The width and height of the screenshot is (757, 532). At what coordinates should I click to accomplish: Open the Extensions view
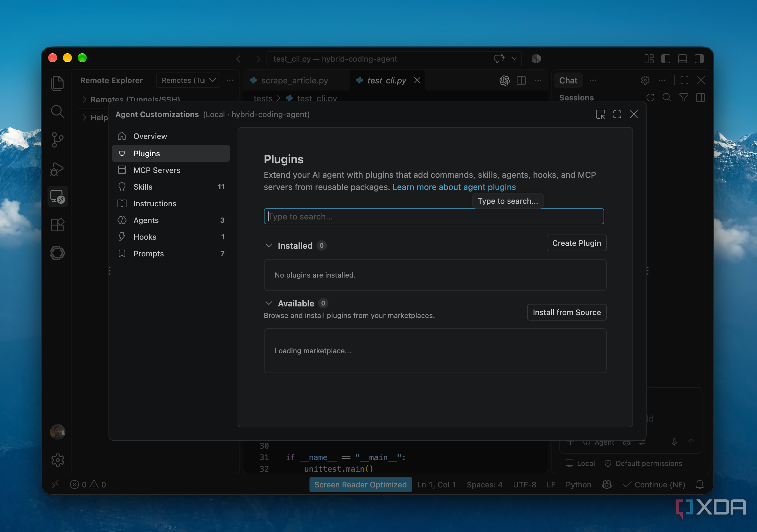coord(58,225)
